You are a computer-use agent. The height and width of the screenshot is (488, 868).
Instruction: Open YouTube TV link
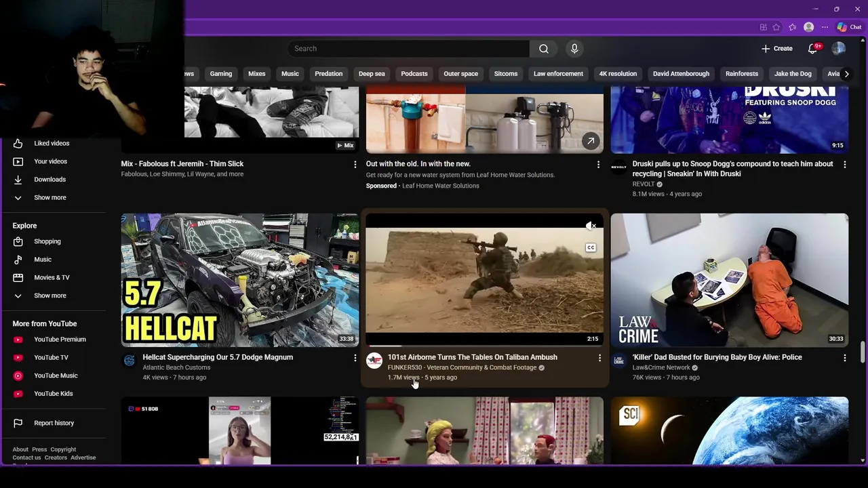coord(53,358)
